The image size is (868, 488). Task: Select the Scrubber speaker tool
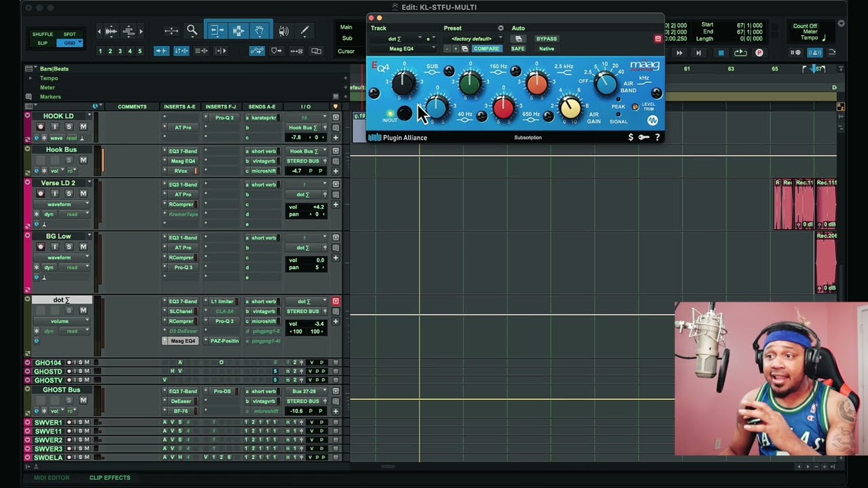coord(283,30)
